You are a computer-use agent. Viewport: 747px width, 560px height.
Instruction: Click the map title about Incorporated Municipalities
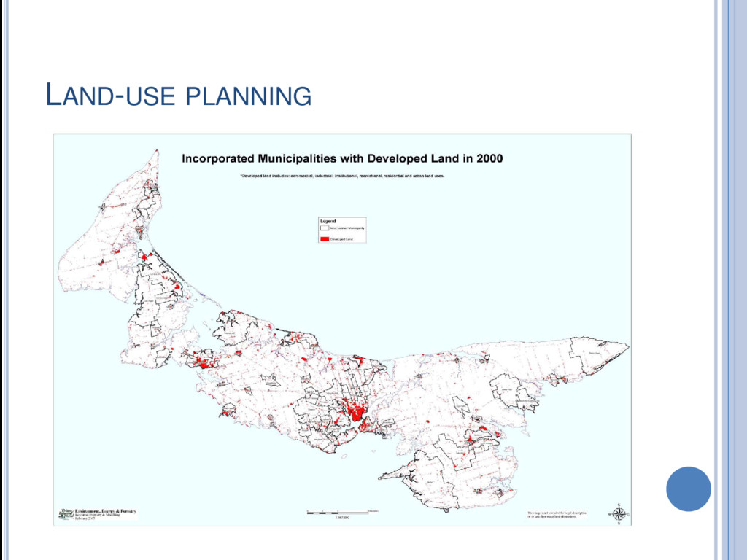point(342,158)
